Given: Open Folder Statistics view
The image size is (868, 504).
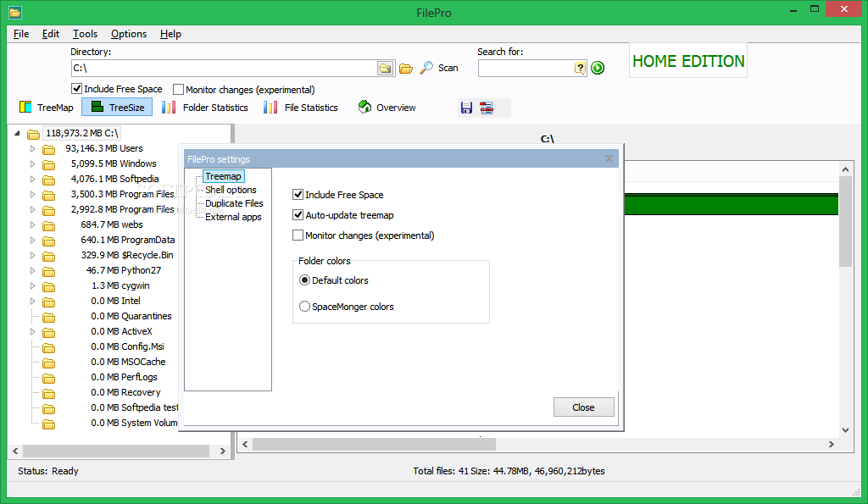Looking at the screenshot, I should 205,108.
